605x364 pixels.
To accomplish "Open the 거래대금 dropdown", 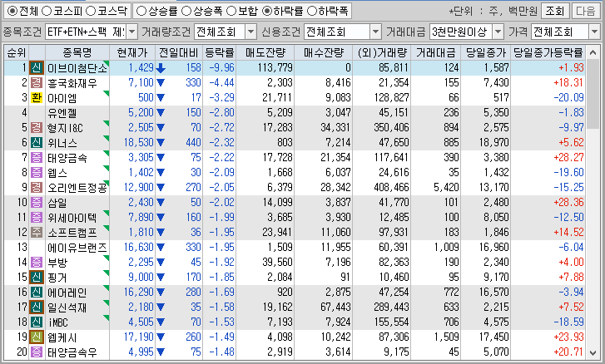I will click(498, 32).
